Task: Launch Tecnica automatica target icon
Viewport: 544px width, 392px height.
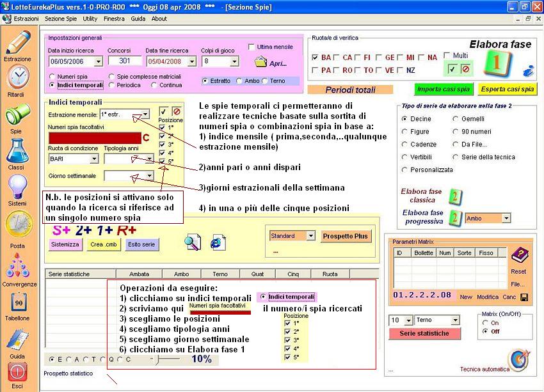Action: coord(520,360)
